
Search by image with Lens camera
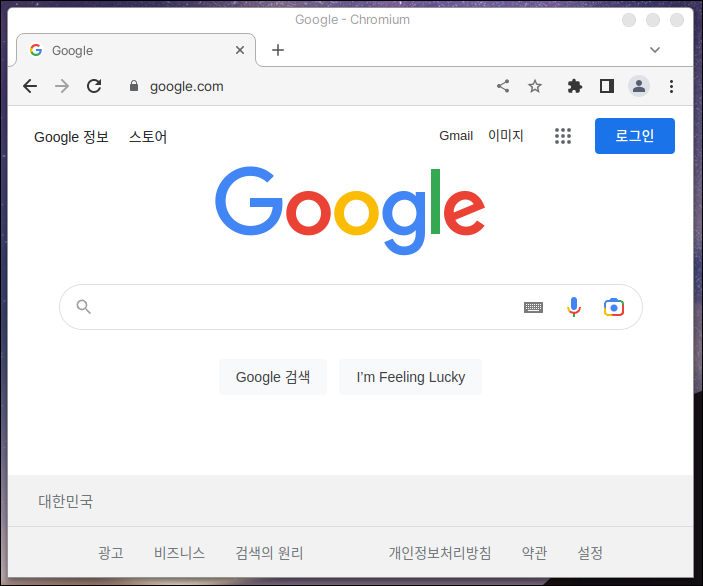click(x=614, y=307)
